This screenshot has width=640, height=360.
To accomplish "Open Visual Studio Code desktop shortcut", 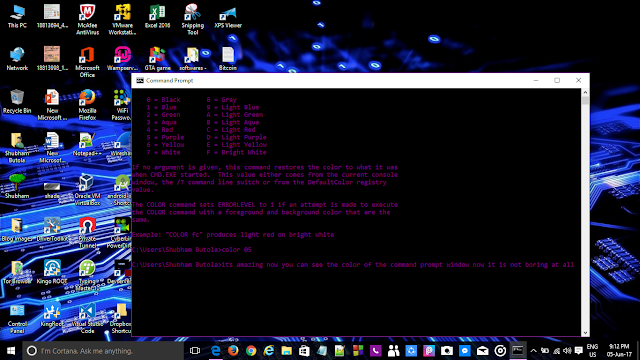I will click(x=87, y=318).
